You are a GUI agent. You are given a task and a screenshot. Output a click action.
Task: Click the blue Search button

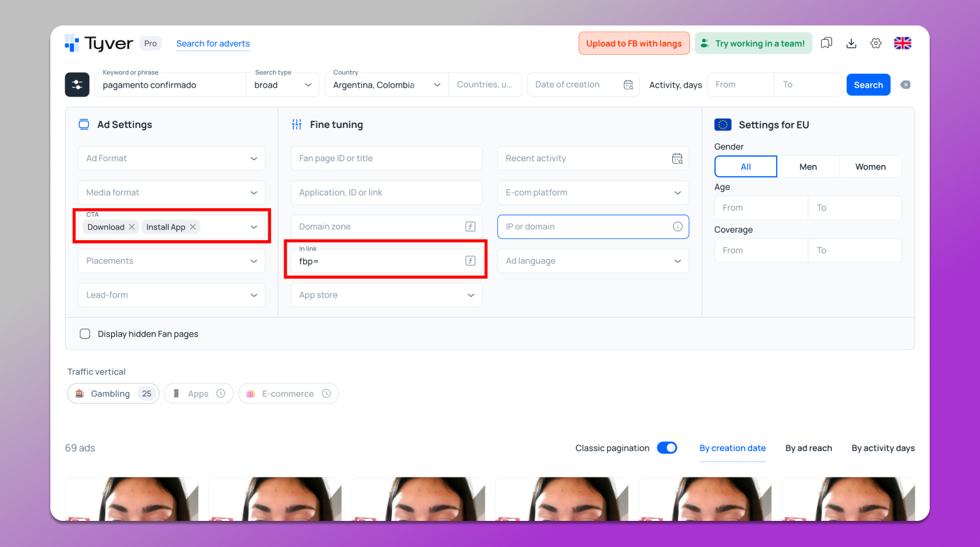point(868,85)
